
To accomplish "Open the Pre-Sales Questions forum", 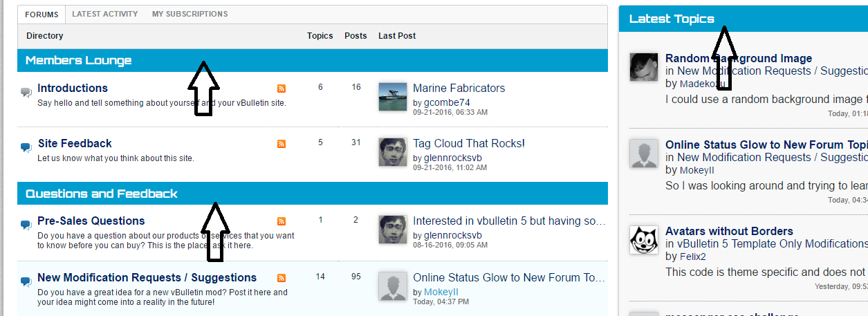I will (91, 221).
